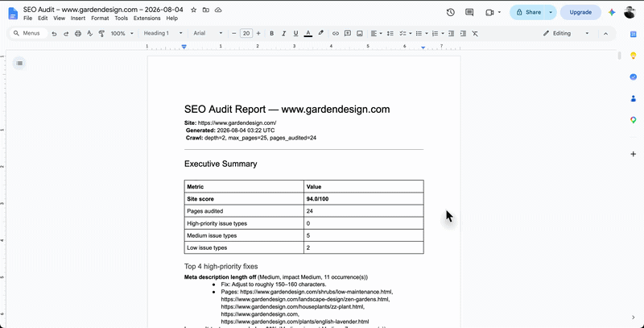Open the Help menu
The image size is (644, 328).
(172, 19)
